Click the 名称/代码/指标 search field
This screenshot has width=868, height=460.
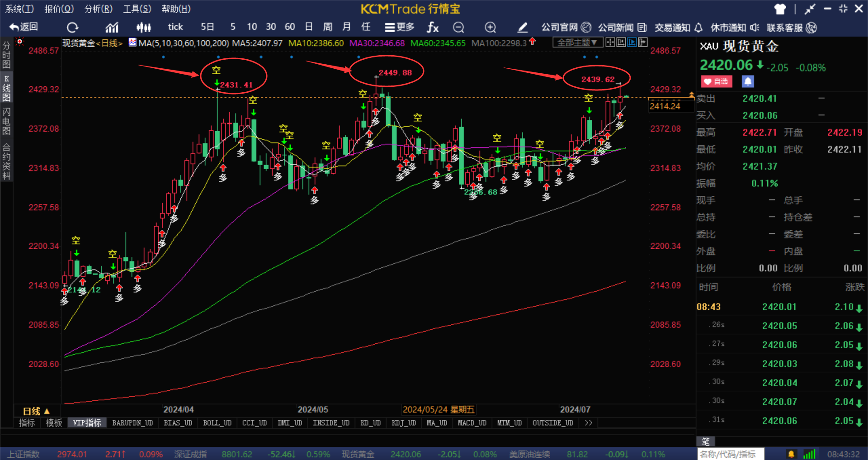(730, 454)
